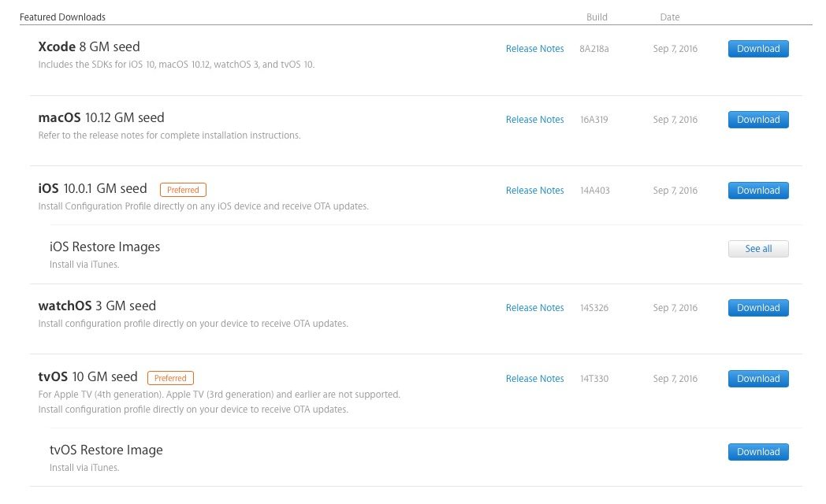Screen dimensions: 826x504
Task: Open macOS 10.12 Release Notes link
Action: (534, 120)
